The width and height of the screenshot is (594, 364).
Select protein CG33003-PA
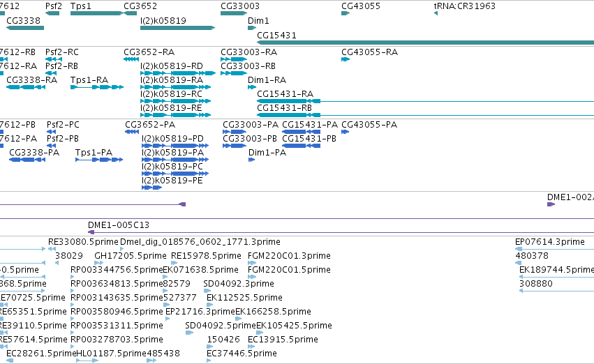coord(251,125)
